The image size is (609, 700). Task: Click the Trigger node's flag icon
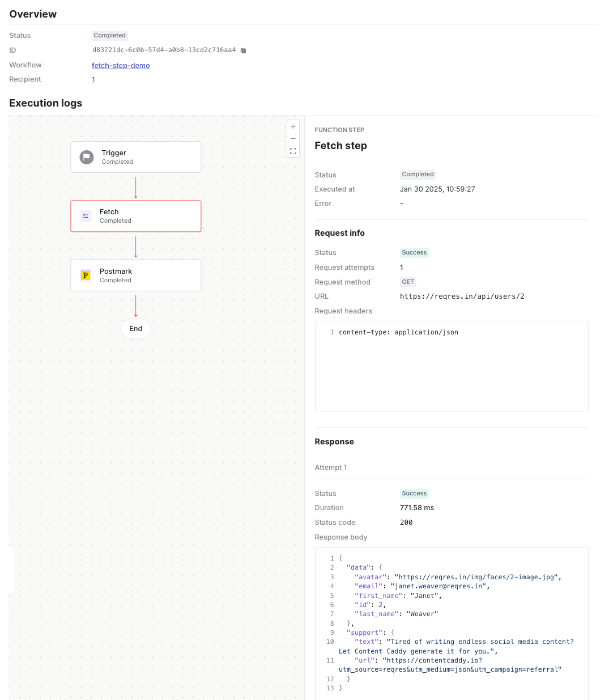pyautogui.click(x=86, y=157)
